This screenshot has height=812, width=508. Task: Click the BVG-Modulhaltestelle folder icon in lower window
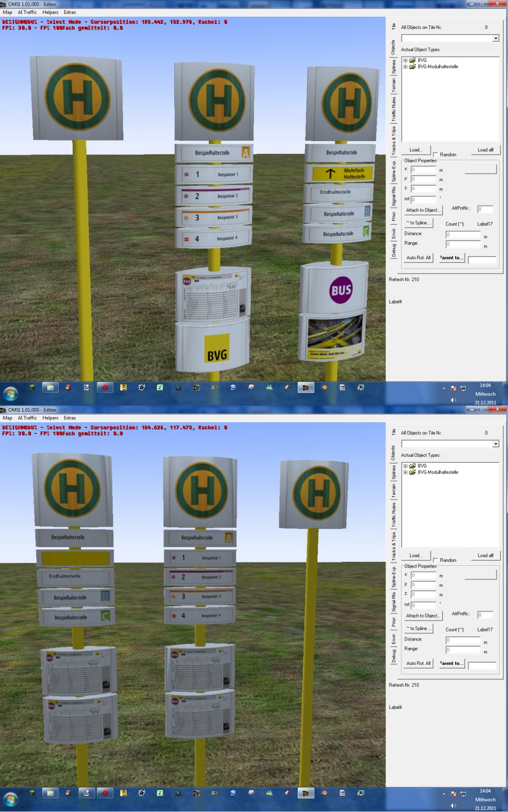(x=412, y=472)
